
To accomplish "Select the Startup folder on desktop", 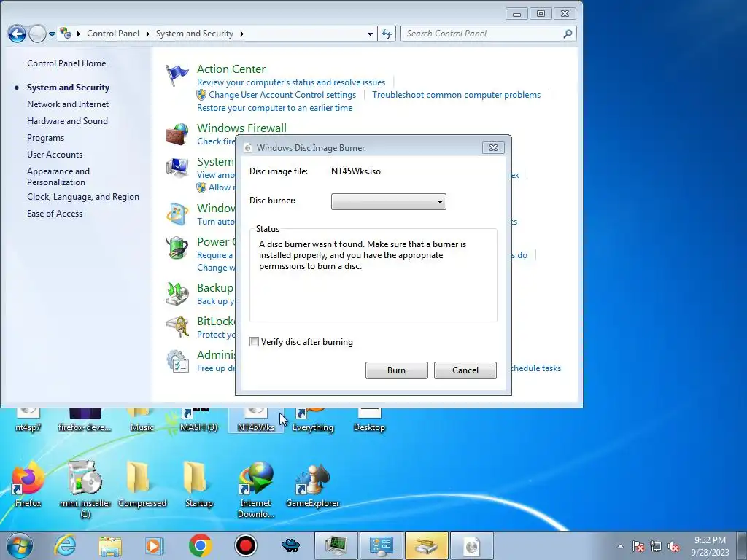I will [x=198, y=484].
